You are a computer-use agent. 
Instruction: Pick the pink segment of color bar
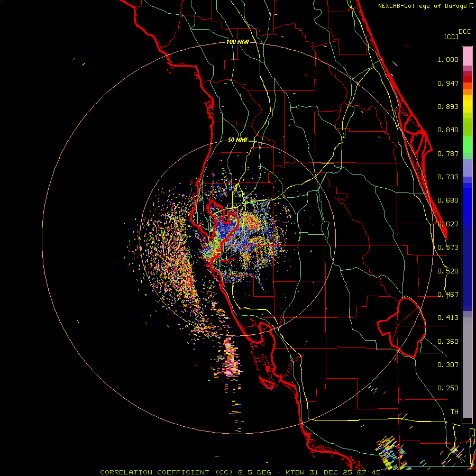[x=467, y=56]
